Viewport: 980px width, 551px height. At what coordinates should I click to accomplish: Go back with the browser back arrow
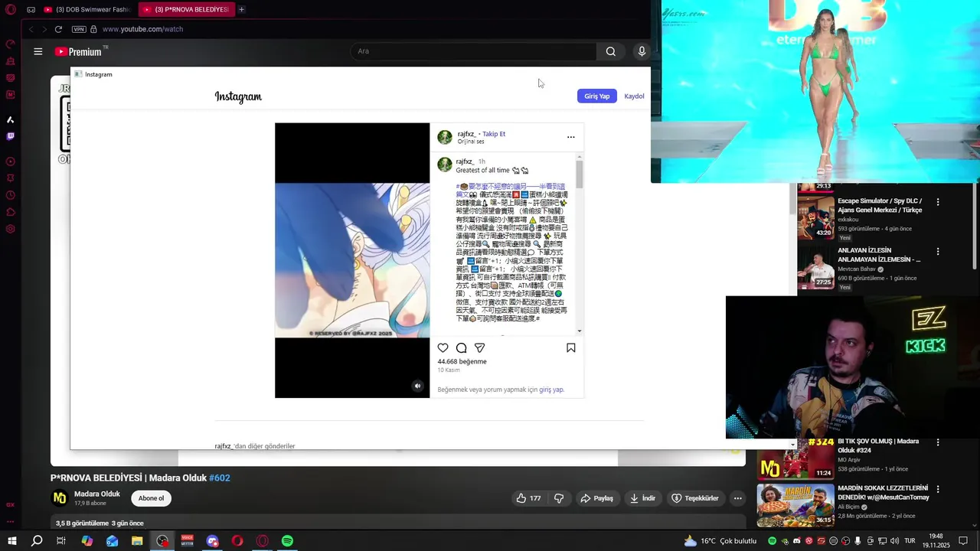31,29
